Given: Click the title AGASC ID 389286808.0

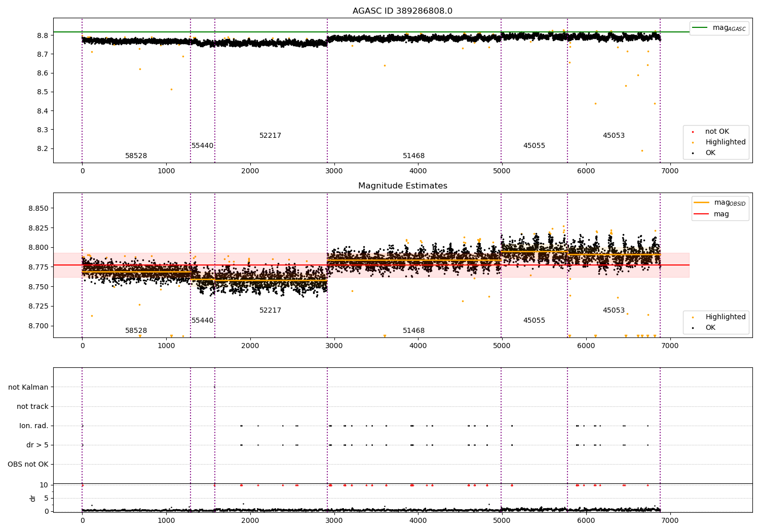Looking at the screenshot, I should 402,11.
